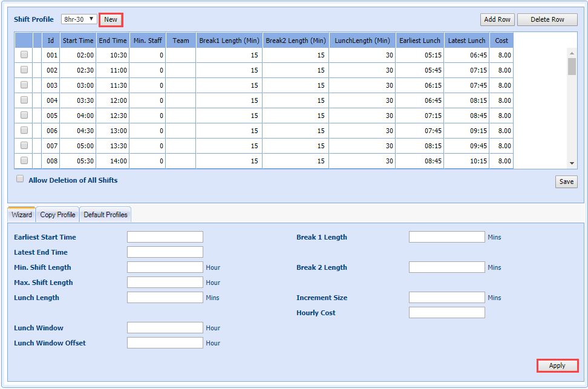
Task: Open the Shift Profile dropdown
Action: pos(79,19)
